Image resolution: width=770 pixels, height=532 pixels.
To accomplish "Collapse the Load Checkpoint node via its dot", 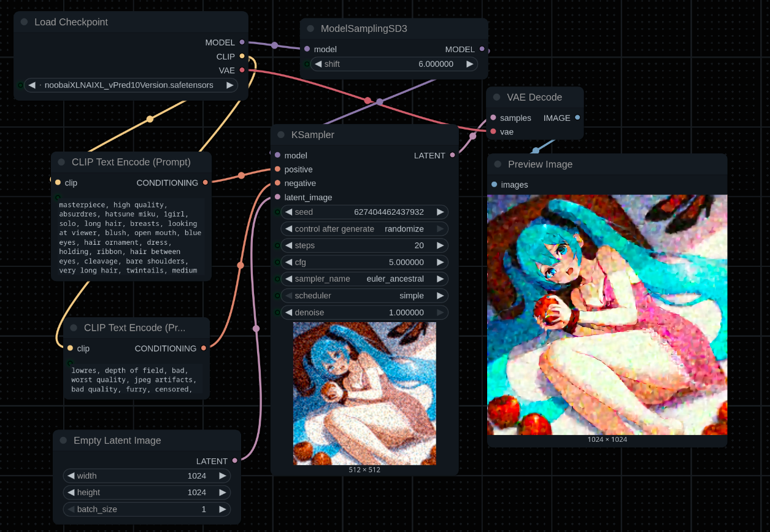I will [24, 22].
